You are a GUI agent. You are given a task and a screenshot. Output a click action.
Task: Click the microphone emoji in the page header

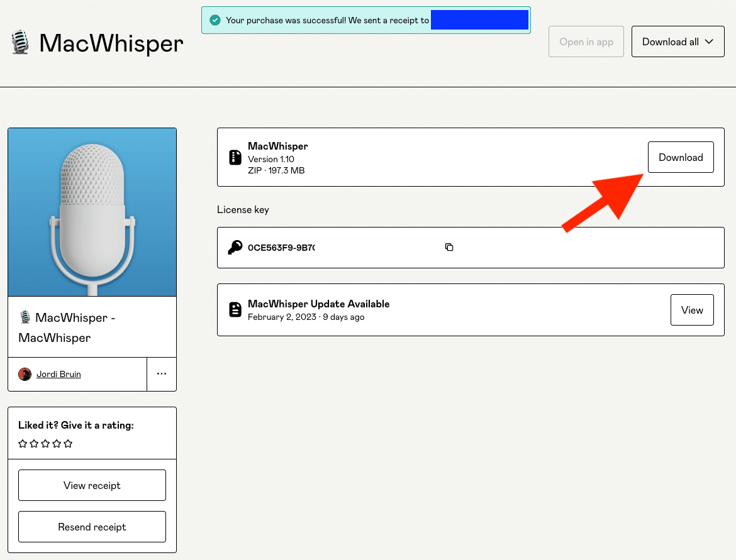tap(21, 43)
